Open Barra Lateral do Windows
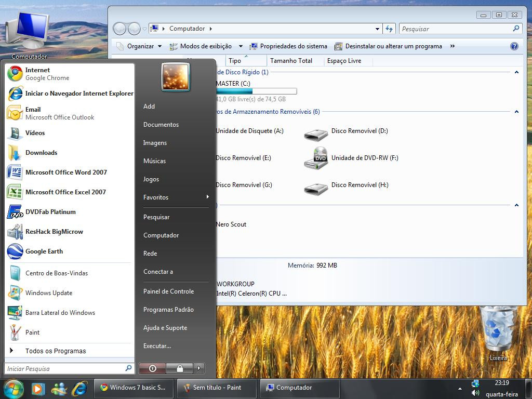Viewport: 532px width, 399px height. point(70,312)
